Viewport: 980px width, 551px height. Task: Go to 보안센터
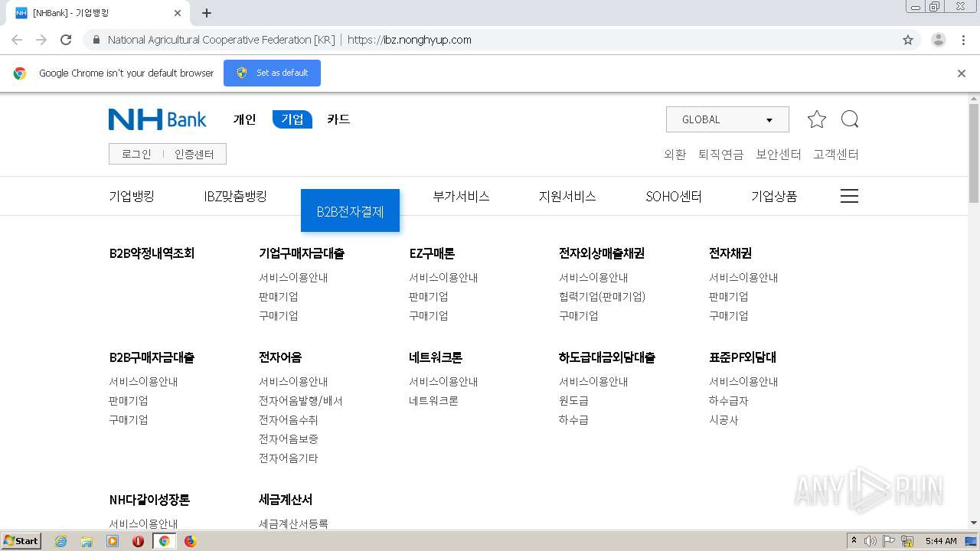[778, 154]
